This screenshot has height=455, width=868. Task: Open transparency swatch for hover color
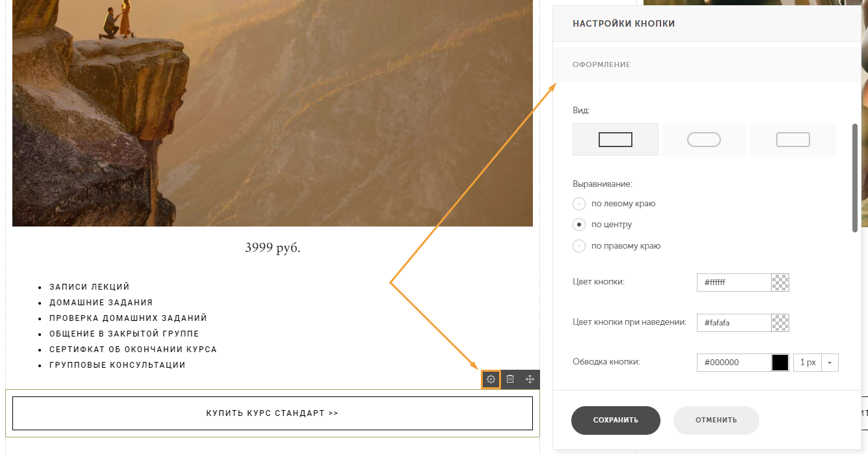pos(780,322)
